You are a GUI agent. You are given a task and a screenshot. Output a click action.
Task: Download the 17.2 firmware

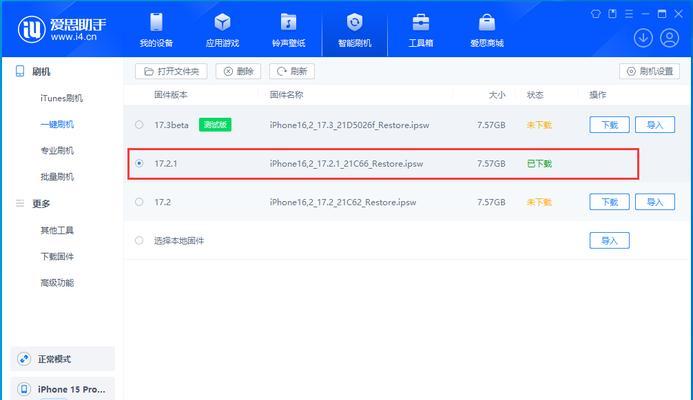click(609, 202)
